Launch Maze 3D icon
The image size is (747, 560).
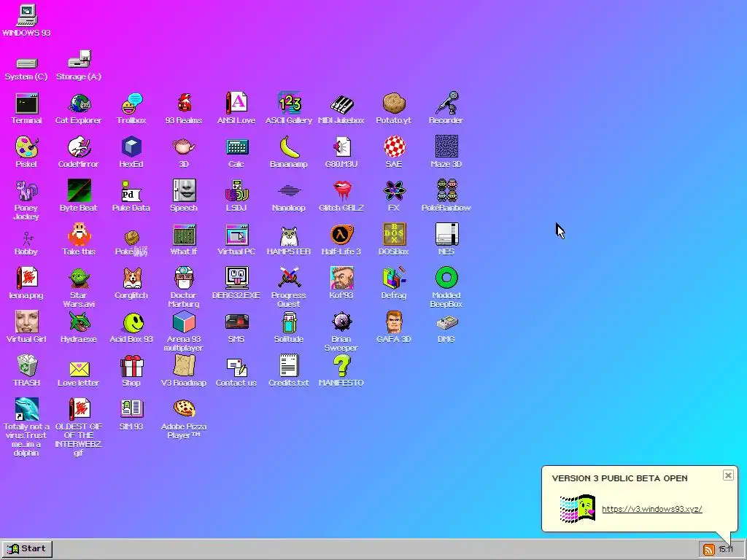[446, 147]
